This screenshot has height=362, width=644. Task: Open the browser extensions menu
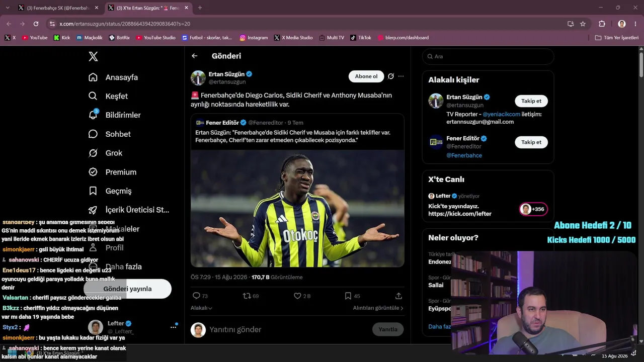click(602, 24)
